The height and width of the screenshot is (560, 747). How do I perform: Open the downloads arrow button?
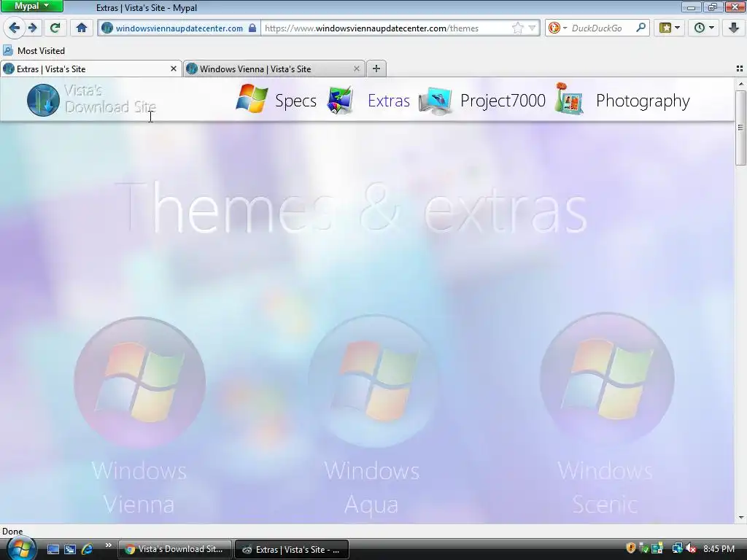[x=734, y=28]
